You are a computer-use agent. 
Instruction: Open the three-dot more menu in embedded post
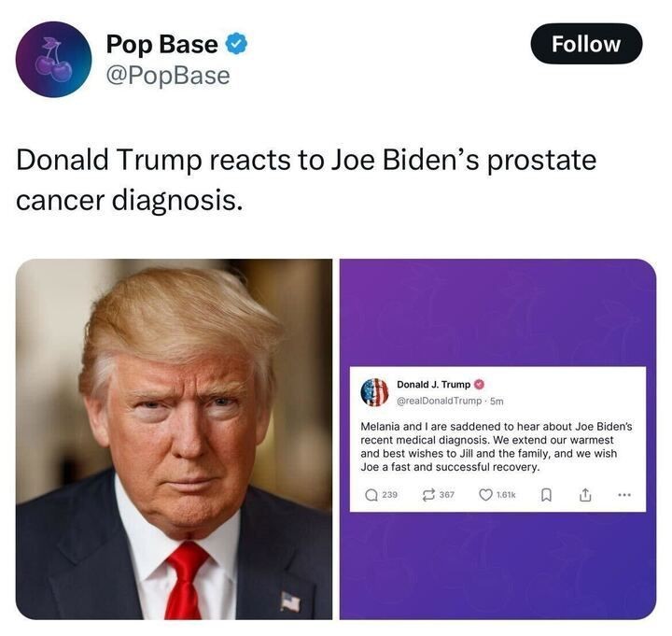pyautogui.click(x=624, y=495)
